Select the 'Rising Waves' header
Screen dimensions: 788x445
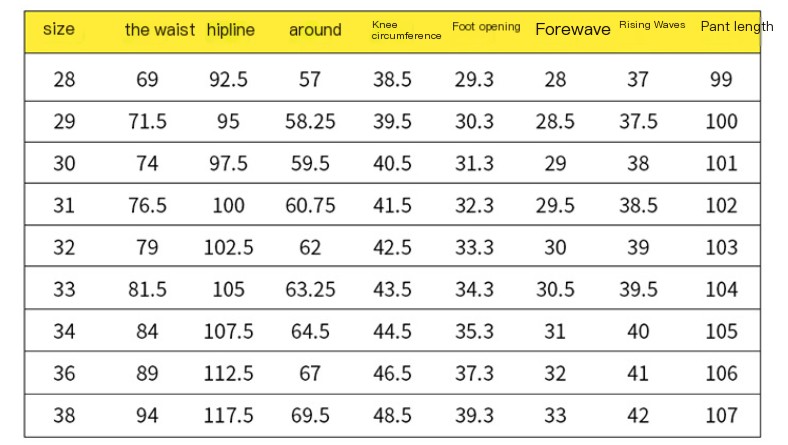[x=652, y=25]
